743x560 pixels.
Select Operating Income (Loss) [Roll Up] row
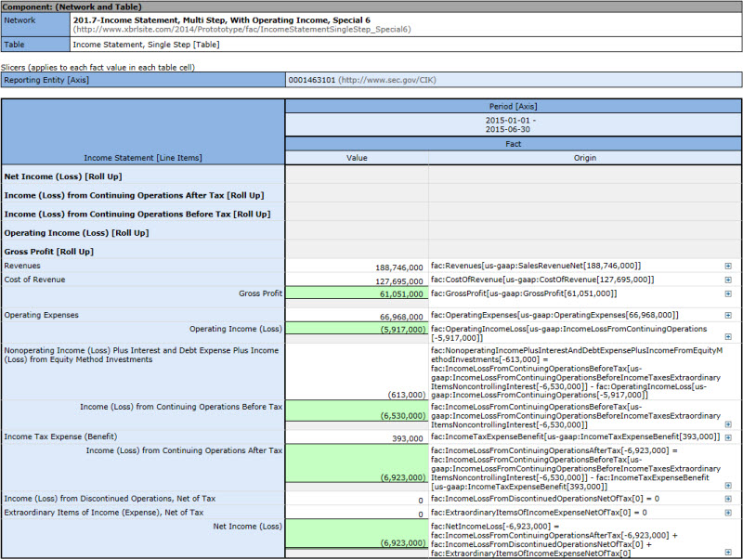76,233
